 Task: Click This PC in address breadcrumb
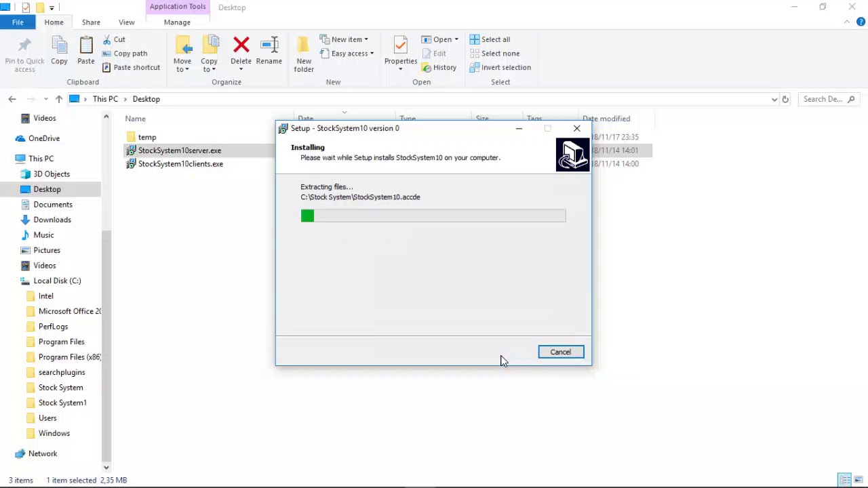[x=105, y=99]
